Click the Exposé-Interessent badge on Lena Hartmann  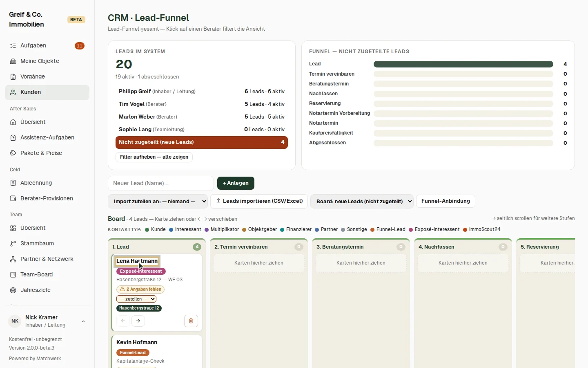(x=141, y=271)
